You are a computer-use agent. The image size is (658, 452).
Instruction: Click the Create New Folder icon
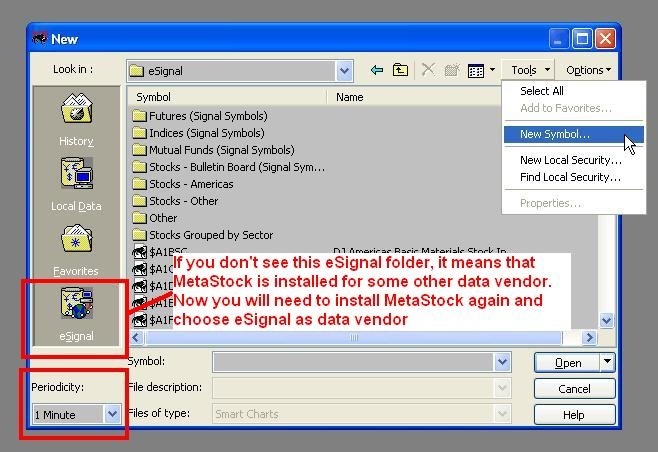[452, 70]
